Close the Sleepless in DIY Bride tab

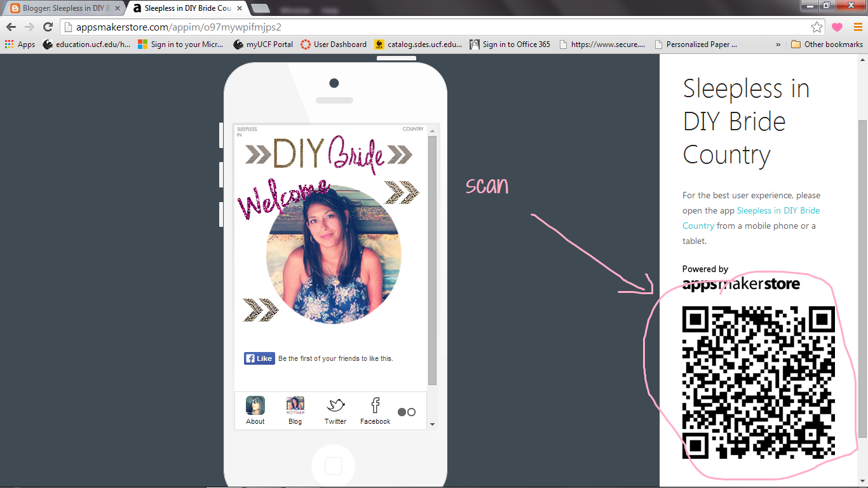pos(239,8)
